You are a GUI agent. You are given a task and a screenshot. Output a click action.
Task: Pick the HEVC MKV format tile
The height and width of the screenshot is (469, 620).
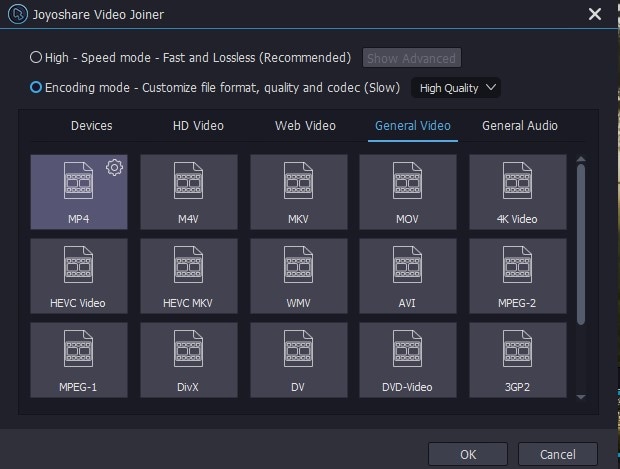189,276
